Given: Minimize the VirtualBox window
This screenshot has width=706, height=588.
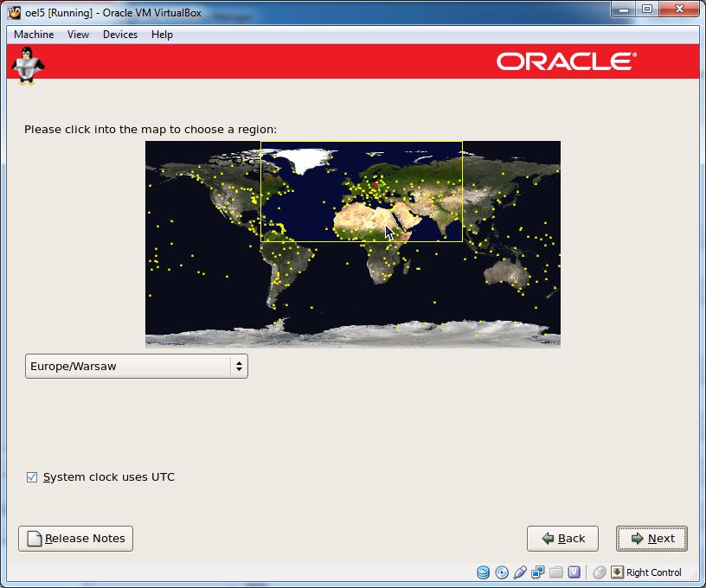Looking at the screenshot, I should [624, 9].
